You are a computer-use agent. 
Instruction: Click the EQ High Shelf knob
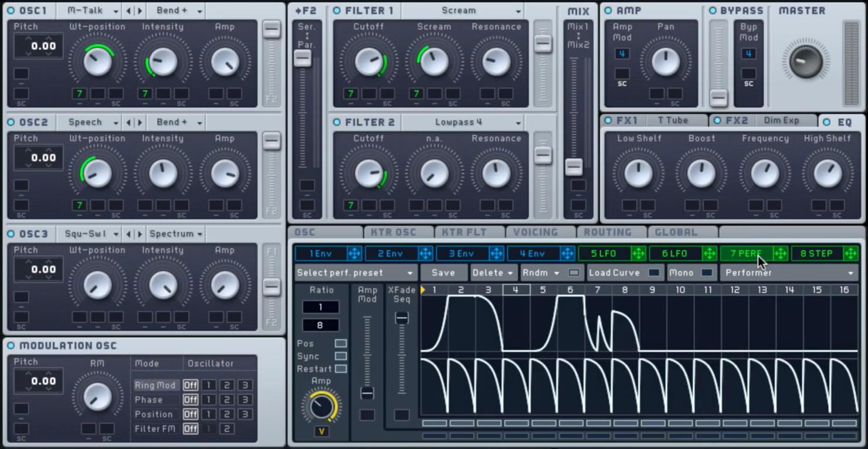828,174
